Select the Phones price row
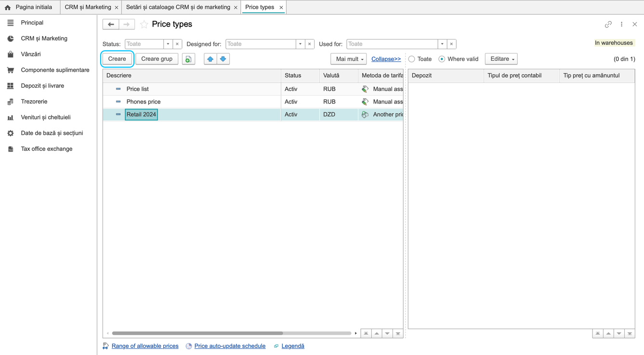 tap(253, 102)
